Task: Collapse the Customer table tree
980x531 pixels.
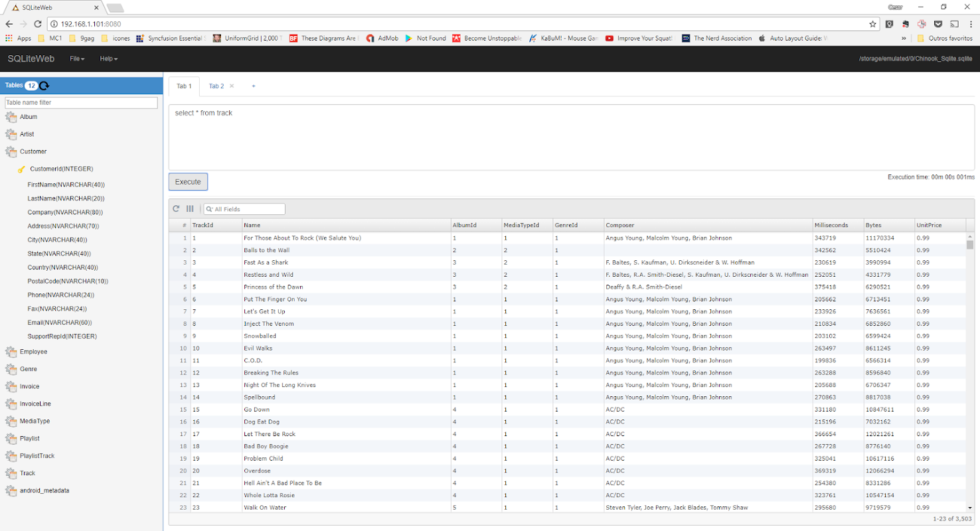Action: click(25, 151)
